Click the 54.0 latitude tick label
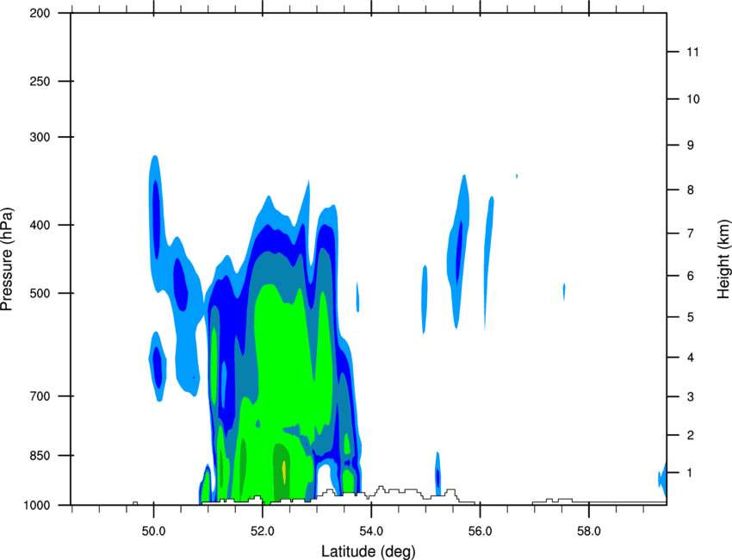 pos(371,532)
